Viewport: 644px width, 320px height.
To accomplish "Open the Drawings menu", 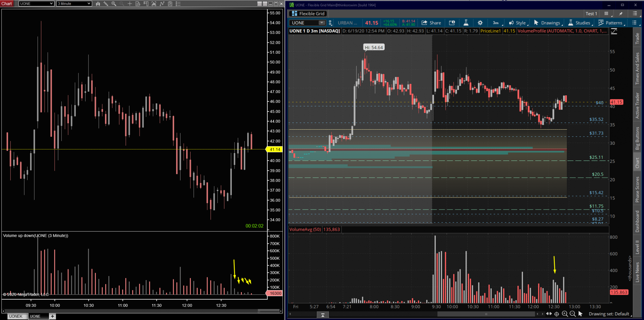I will coord(547,23).
